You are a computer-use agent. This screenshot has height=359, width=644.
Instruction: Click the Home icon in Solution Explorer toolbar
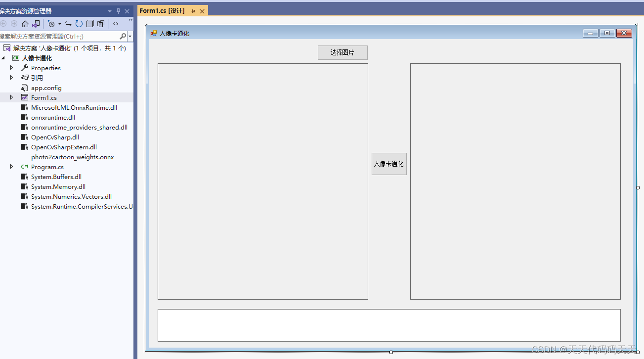25,24
